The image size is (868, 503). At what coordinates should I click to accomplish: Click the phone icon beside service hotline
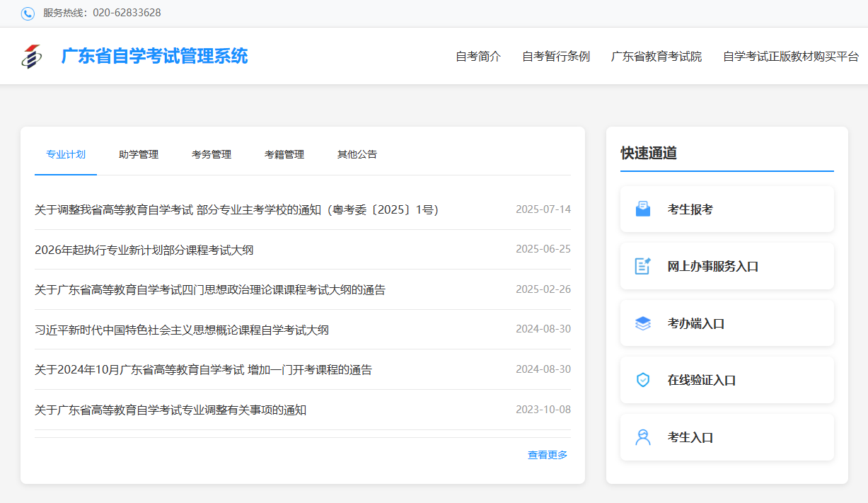point(28,13)
